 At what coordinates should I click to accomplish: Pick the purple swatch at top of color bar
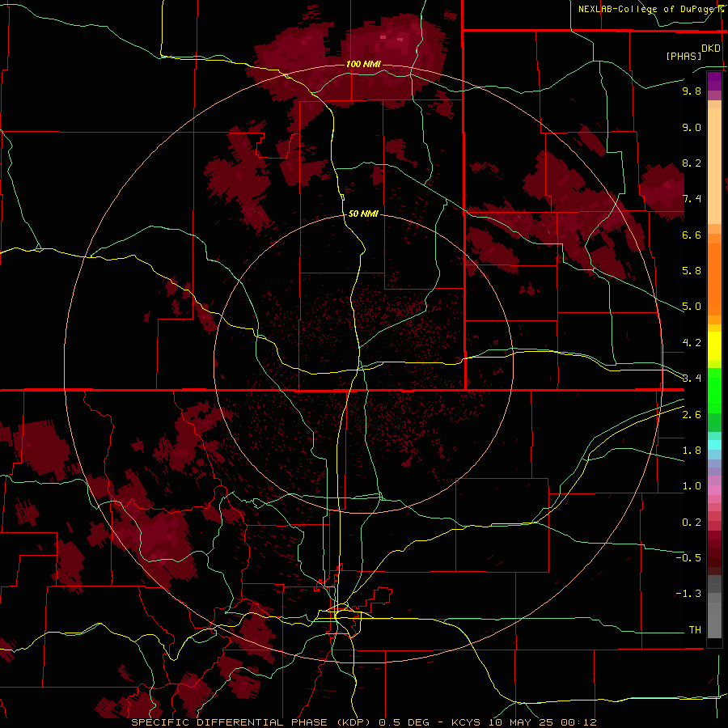point(714,81)
